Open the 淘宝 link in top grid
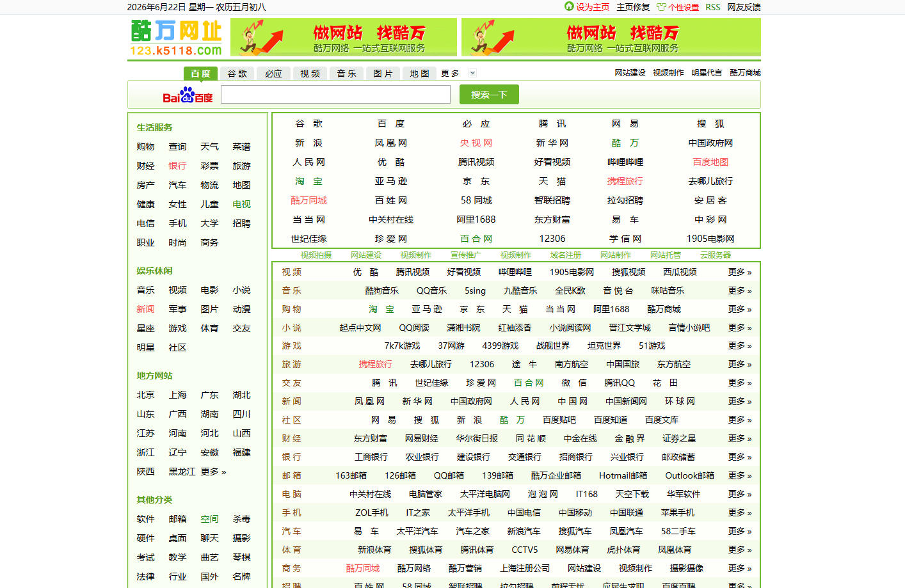 pos(308,181)
